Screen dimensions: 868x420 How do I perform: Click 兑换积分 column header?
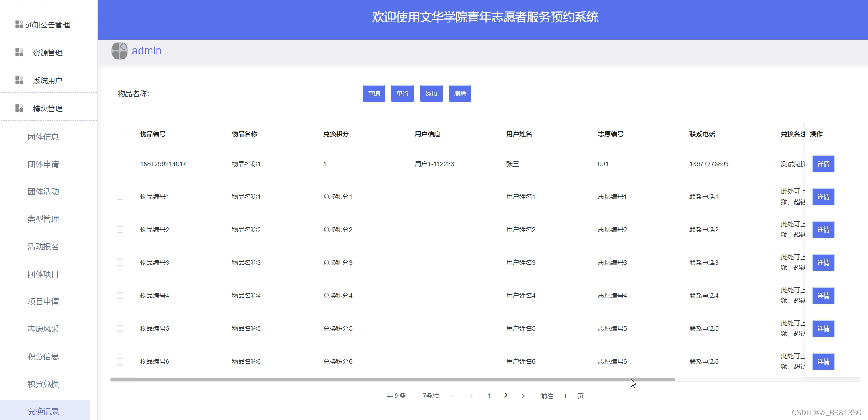coord(336,134)
